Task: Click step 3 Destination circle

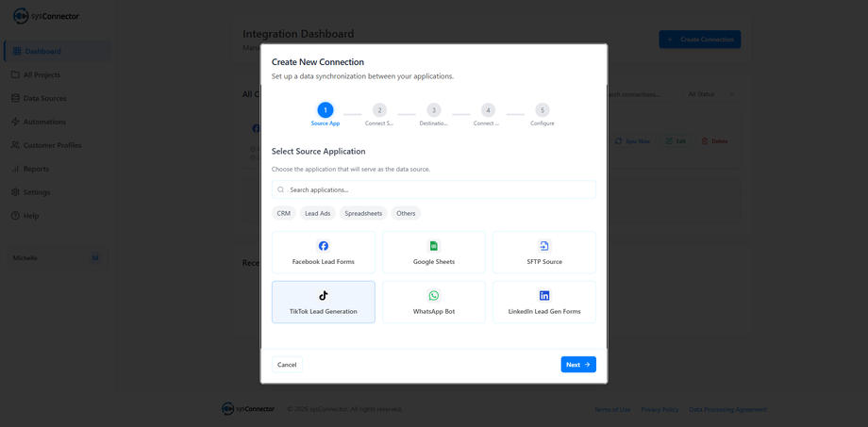Action: click(433, 109)
